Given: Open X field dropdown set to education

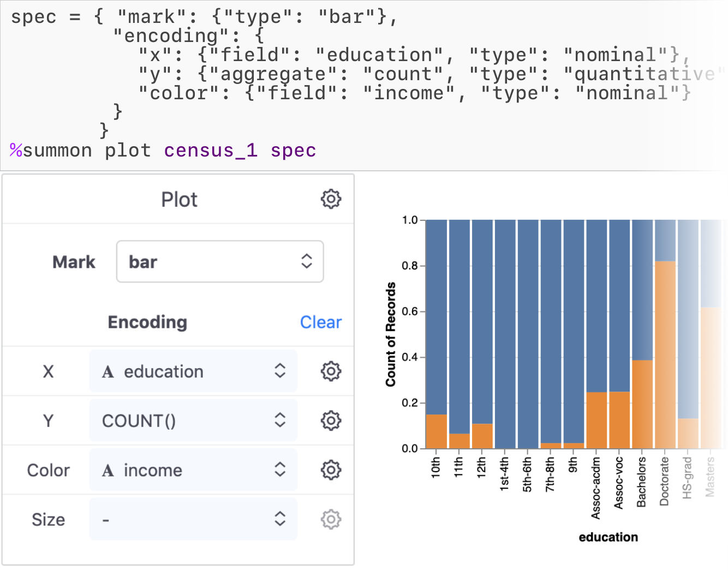Looking at the screenshot, I should 193,371.
